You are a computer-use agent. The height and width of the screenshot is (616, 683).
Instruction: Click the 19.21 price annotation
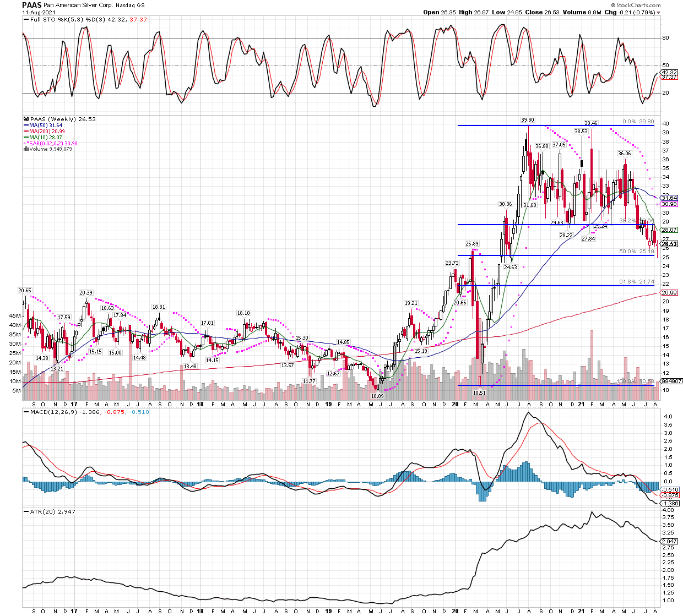click(411, 303)
